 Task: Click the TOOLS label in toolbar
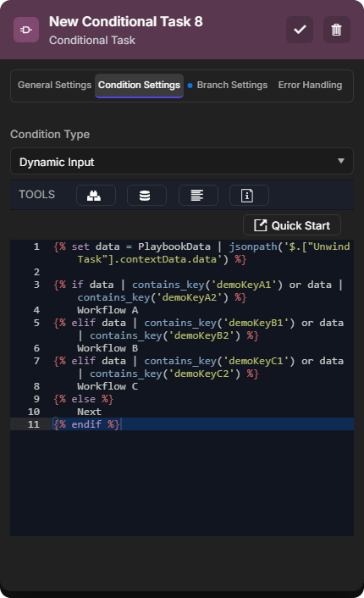[x=37, y=195]
